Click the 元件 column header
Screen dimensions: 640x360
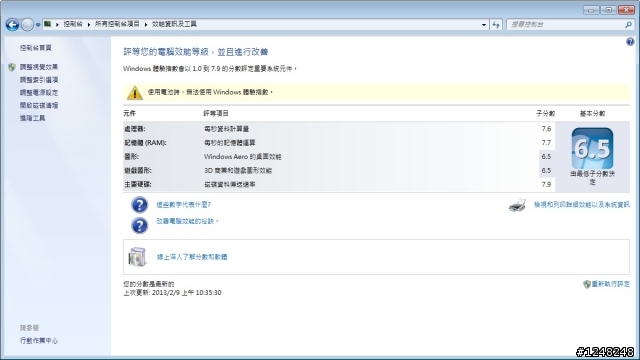pos(129,113)
